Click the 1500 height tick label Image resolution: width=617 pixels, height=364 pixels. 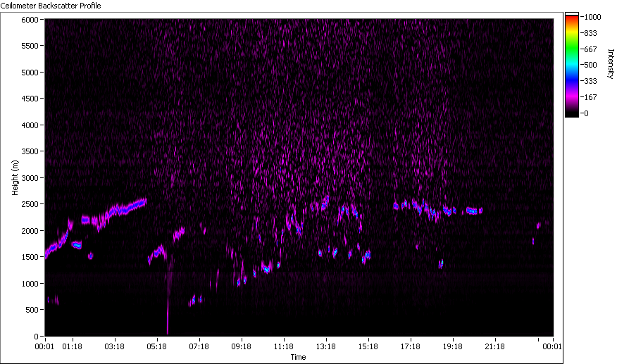coord(30,256)
